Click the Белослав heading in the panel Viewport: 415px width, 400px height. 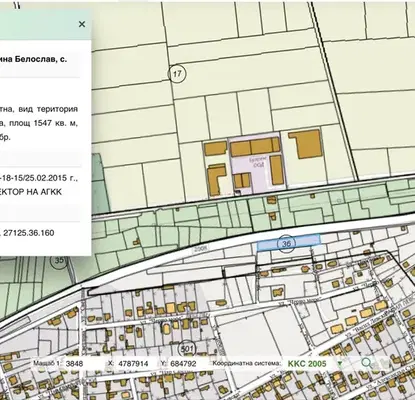click(x=35, y=59)
